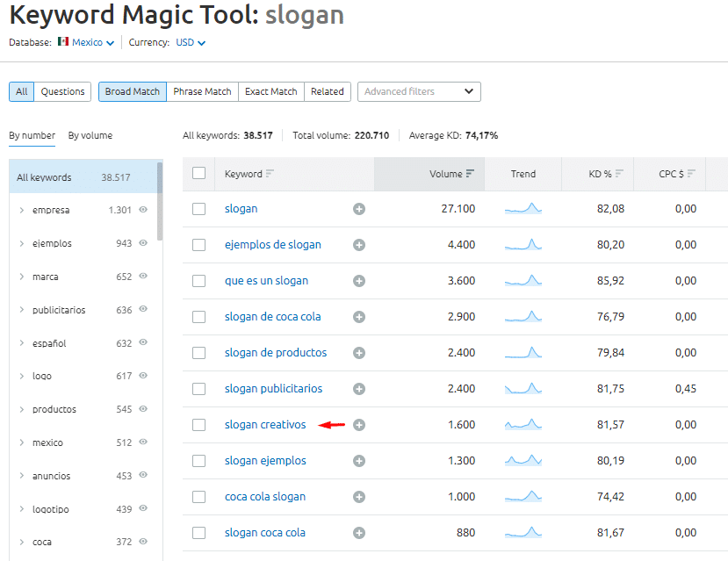
Task: Add 'slogan' keyword via plus icon
Action: (x=359, y=209)
